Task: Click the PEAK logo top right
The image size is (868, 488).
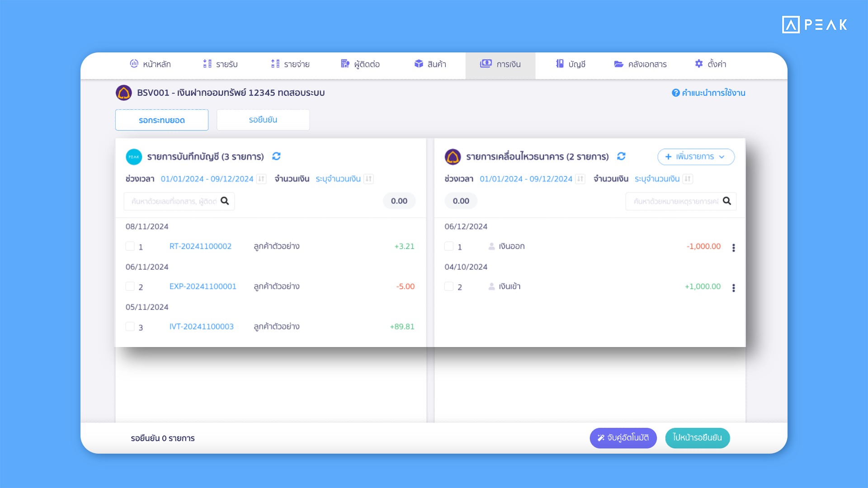Action: (814, 25)
